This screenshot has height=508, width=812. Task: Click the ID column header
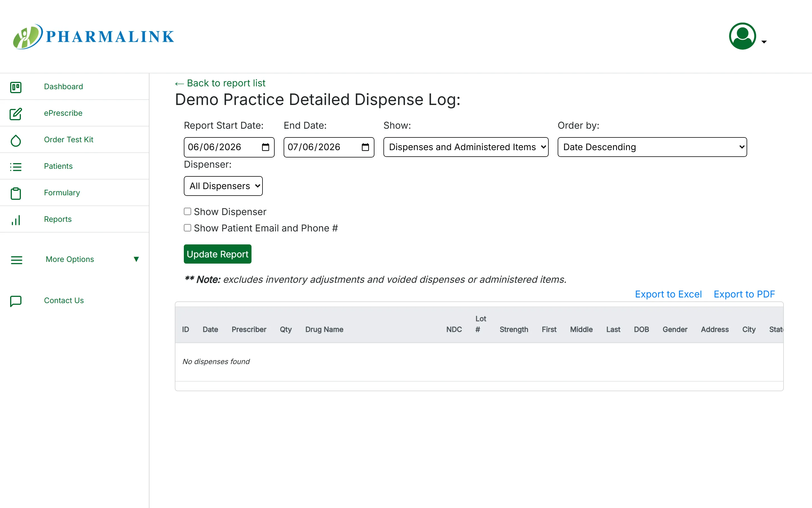click(x=186, y=330)
